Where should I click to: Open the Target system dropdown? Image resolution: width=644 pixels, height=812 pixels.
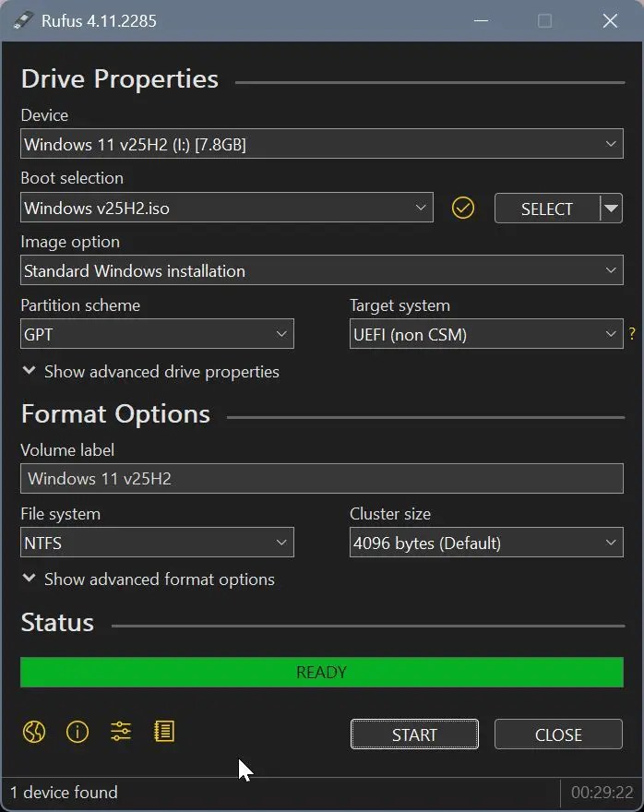click(486, 334)
